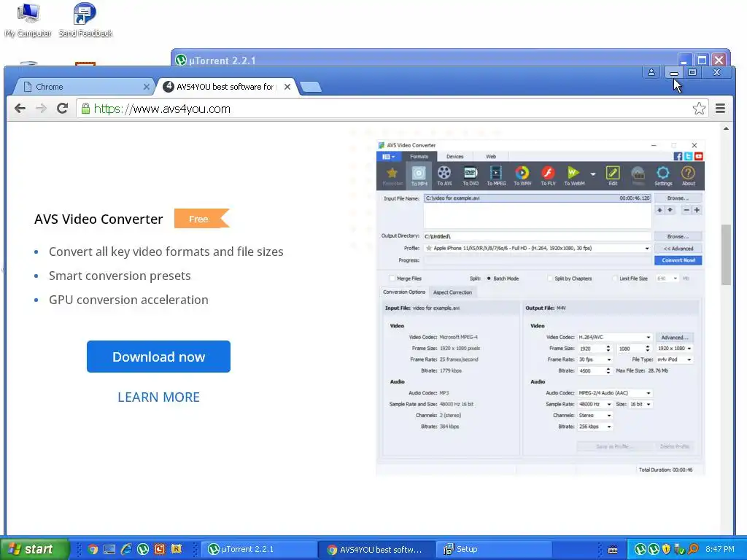
Task: Expand more formats arrow after To WebM
Action: 592,174
